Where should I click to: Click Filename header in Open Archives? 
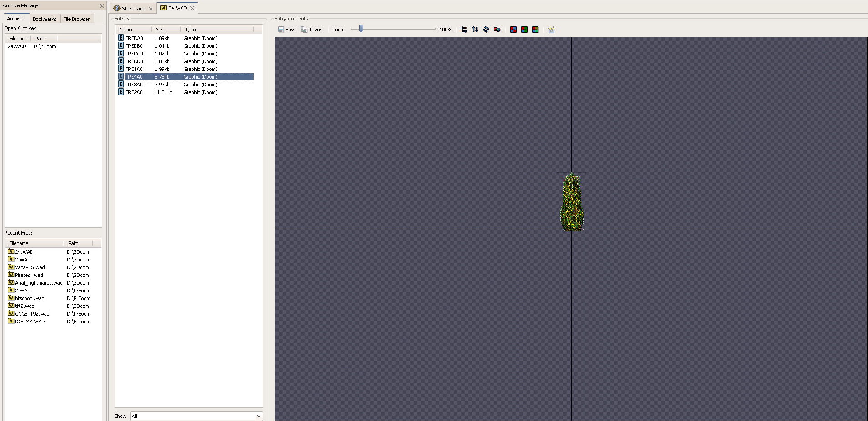pos(19,39)
